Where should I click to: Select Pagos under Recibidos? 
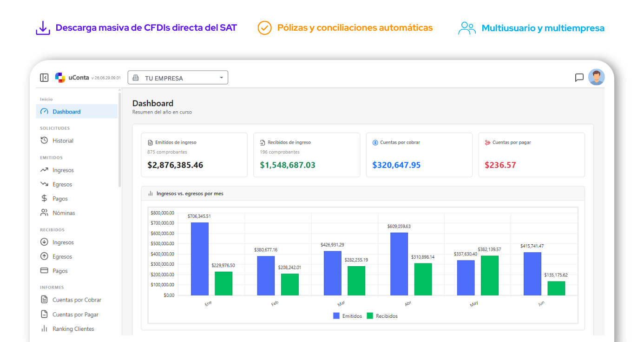(x=77, y=271)
